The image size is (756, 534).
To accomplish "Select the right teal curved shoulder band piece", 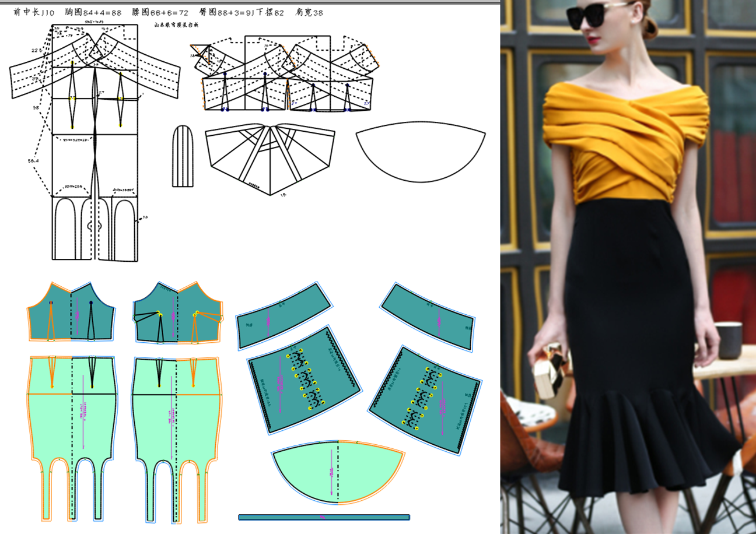I will click(x=428, y=317).
